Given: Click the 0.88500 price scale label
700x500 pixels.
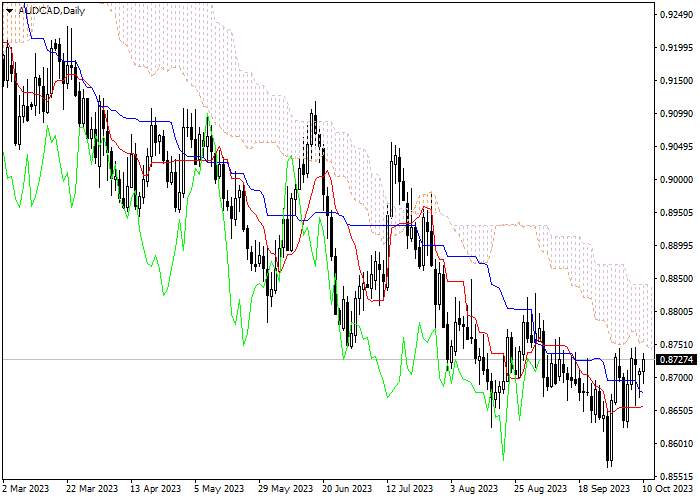Looking at the screenshot, I should coord(674,279).
